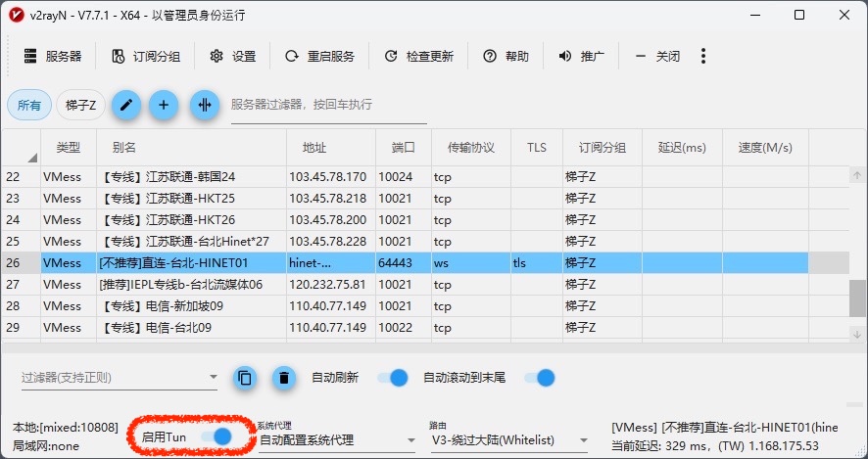Image resolution: width=868 pixels, height=459 pixels.
Task: Toggle the 启用Tun switch
Action: (x=217, y=436)
